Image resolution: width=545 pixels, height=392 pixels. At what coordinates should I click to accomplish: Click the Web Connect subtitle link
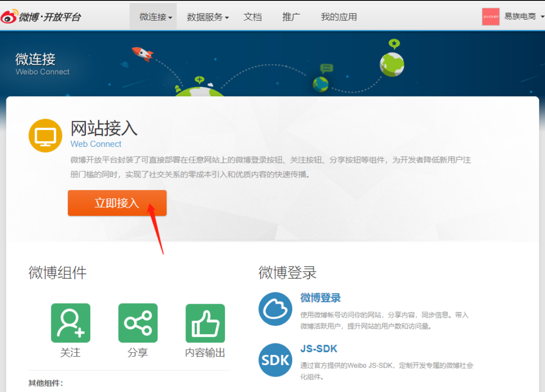96,144
